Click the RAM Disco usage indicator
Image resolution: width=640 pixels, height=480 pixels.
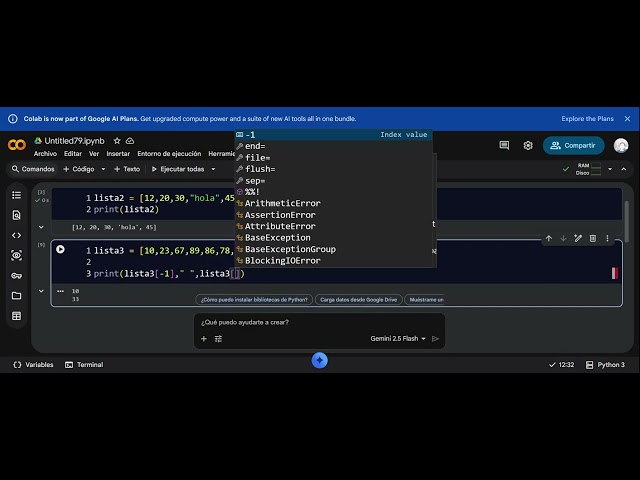point(588,169)
